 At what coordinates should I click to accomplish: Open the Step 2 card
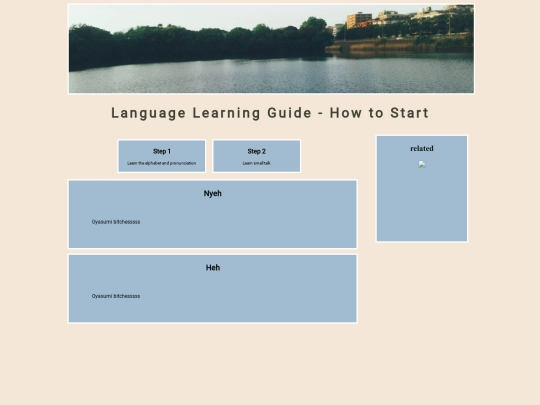[257, 156]
